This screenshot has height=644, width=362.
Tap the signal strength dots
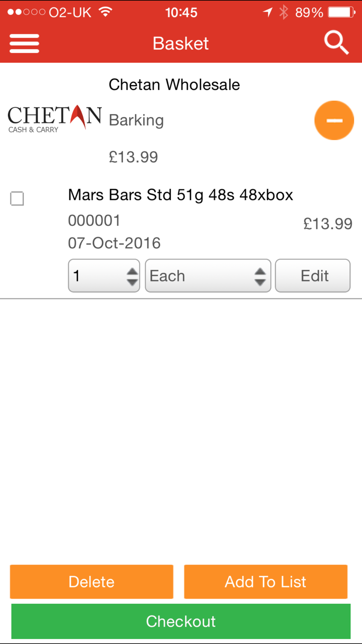[x=26, y=12]
